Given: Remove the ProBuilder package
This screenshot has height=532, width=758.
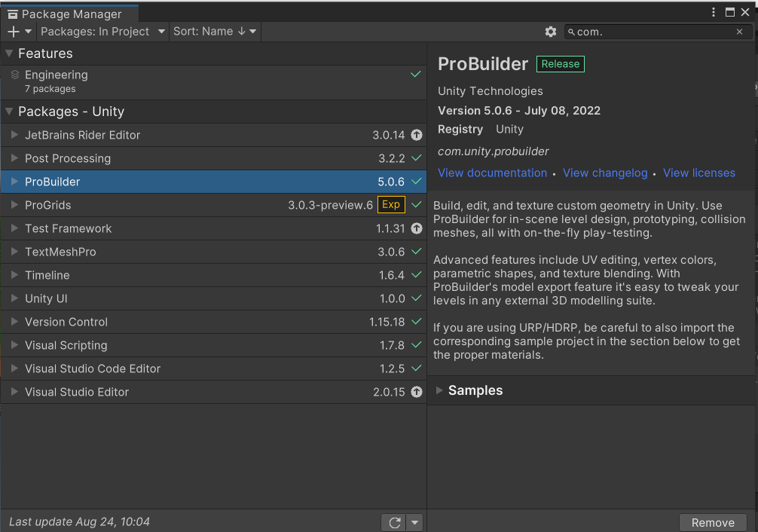Looking at the screenshot, I should tap(713, 523).
